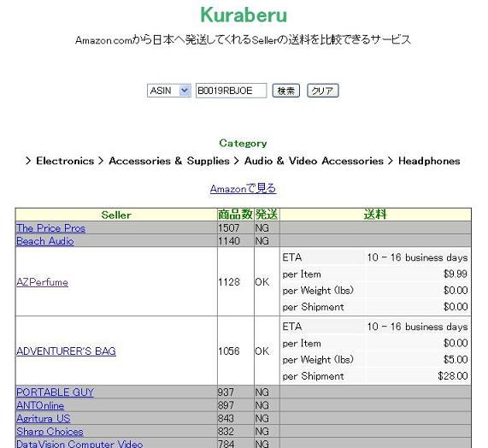Viewport: 488px width, 448px height.
Task: Open the AZPerfume seller link
Action: tap(42, 282)
